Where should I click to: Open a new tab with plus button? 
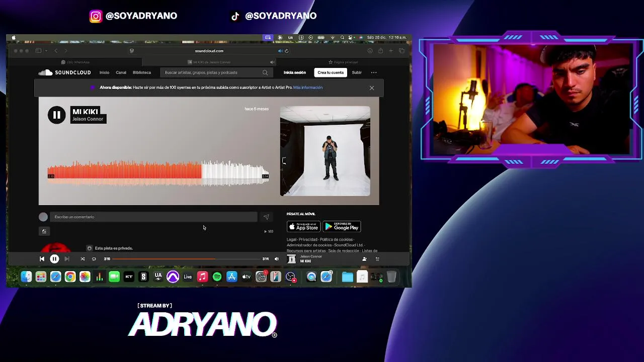[391, 51]
